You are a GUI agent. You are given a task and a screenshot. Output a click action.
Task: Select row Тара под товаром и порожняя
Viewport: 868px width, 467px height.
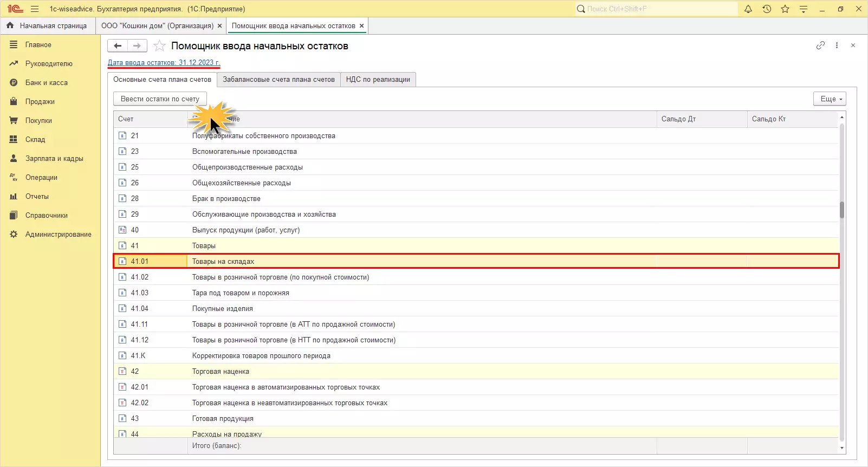click(476, 293)
